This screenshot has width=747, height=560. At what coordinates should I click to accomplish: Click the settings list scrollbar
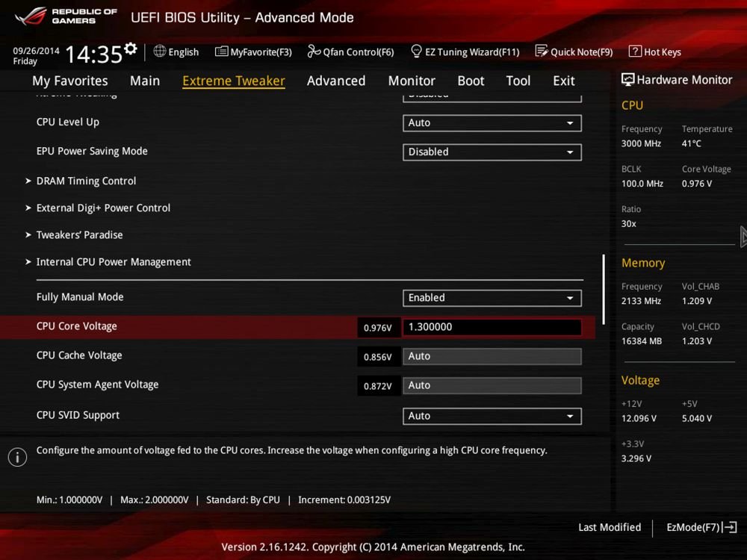click(604, 290)
